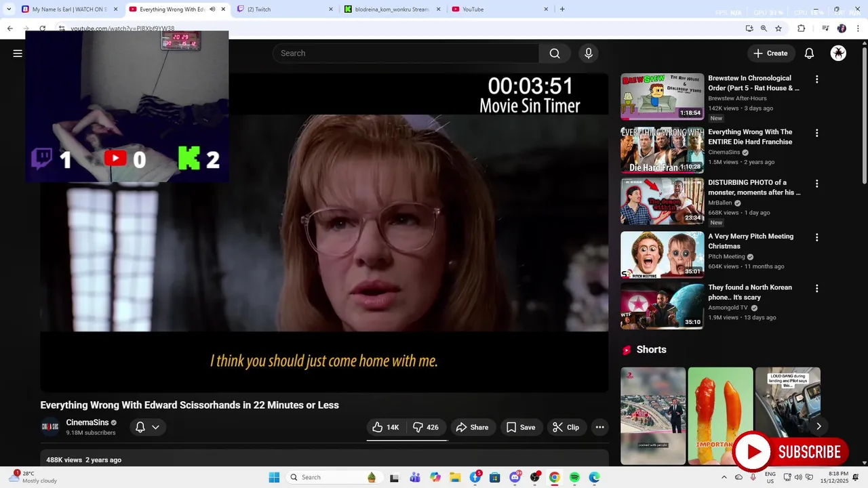This screenshot has width=868, height=488.
Task: Open the Chrome three-dot menu
Action: click(x=859, y=28)
